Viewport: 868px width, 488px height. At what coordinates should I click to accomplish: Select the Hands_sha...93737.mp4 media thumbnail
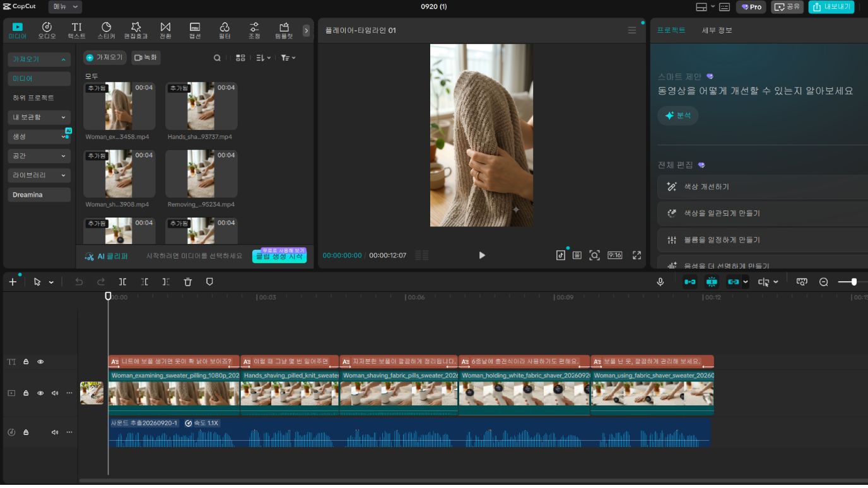coord(201,106)
